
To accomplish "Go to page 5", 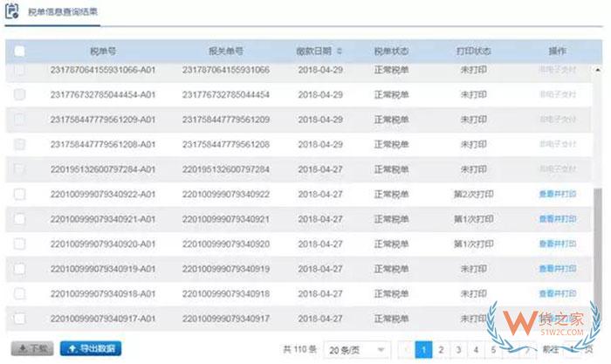I will [x=493, y=350].
